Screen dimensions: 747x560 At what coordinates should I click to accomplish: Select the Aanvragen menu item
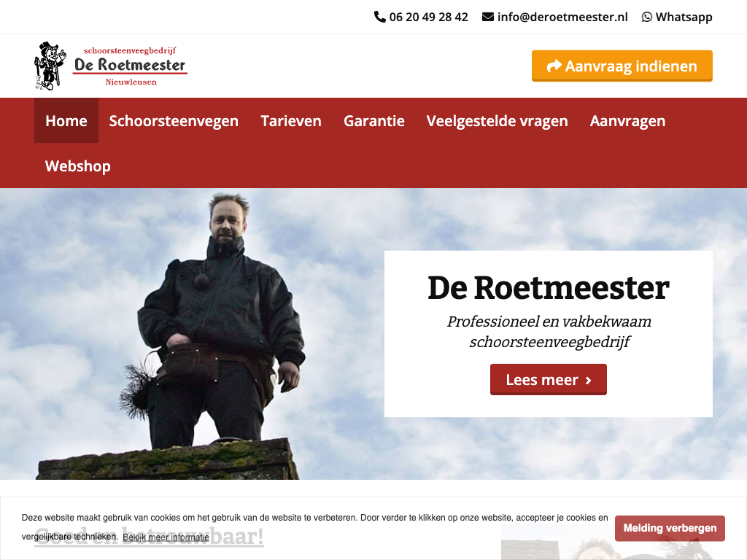[627, 120]
